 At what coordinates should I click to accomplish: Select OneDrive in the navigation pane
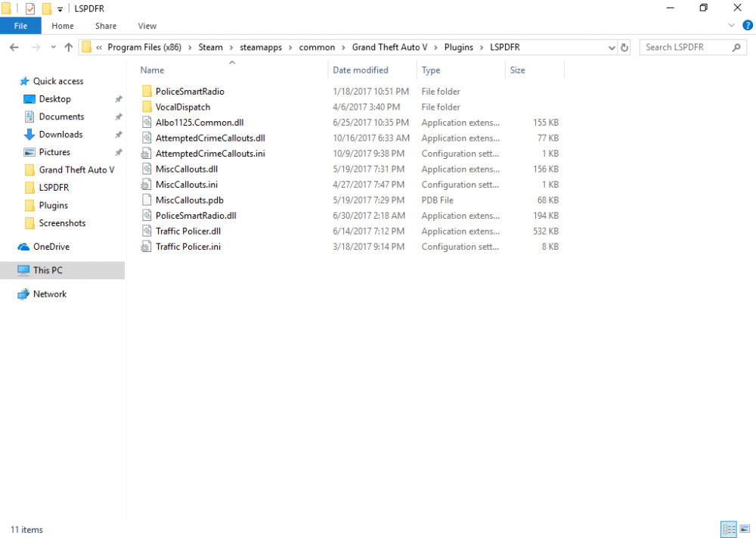pyautogui.click(x=51, y=247)
